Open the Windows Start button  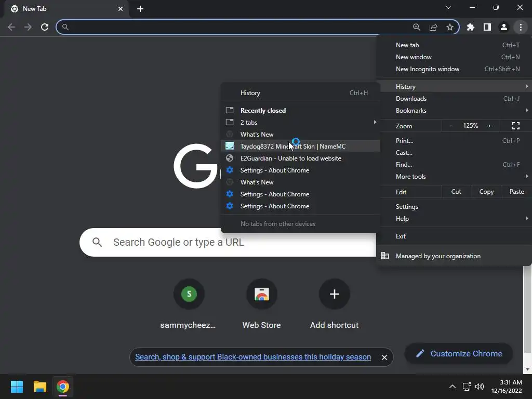pos(17,387)
